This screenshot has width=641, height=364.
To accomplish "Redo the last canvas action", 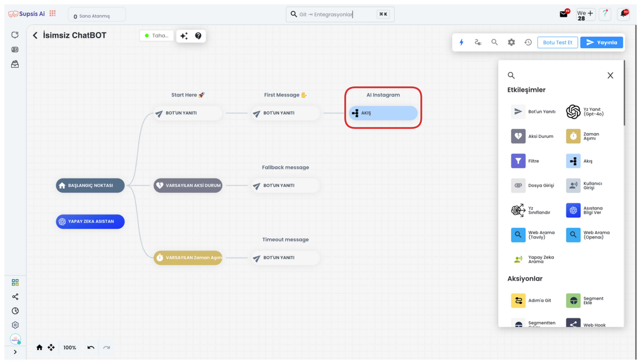I will [x=107, y=347].
